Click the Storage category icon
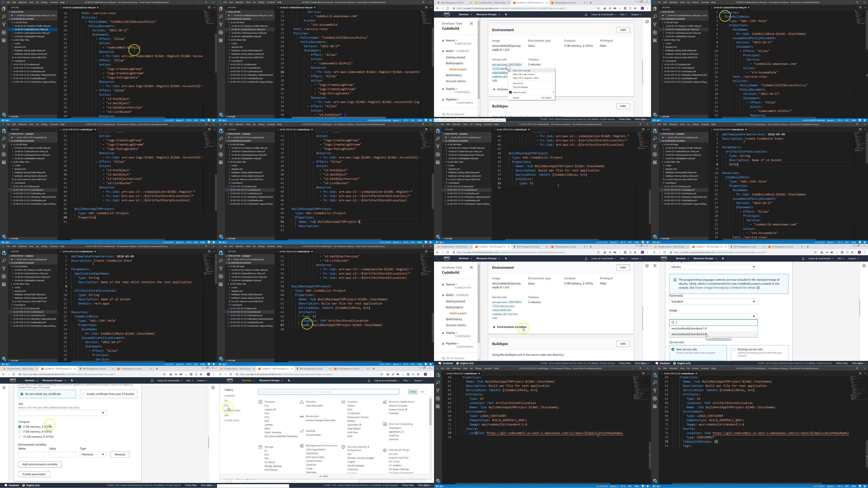Screen dimensions: 868x488 (260, 447)
